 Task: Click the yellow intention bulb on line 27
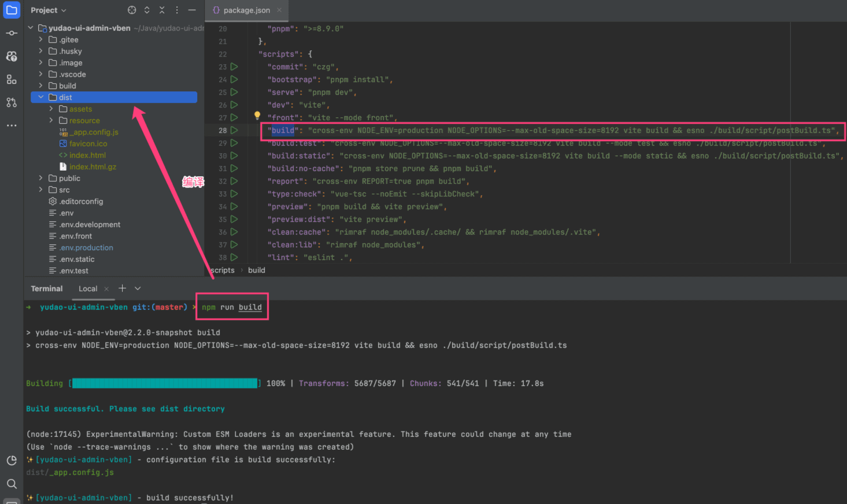point(256,114)
